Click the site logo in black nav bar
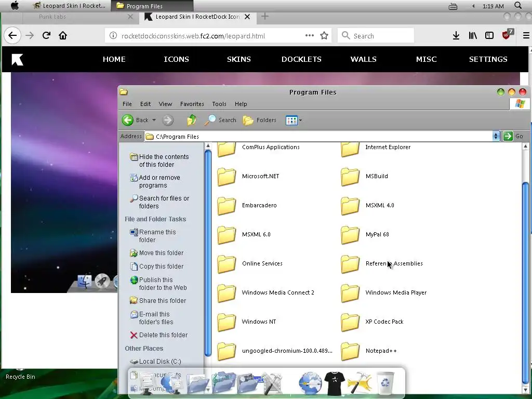This screenshot has width=532, height=399. tap(17, 59)
